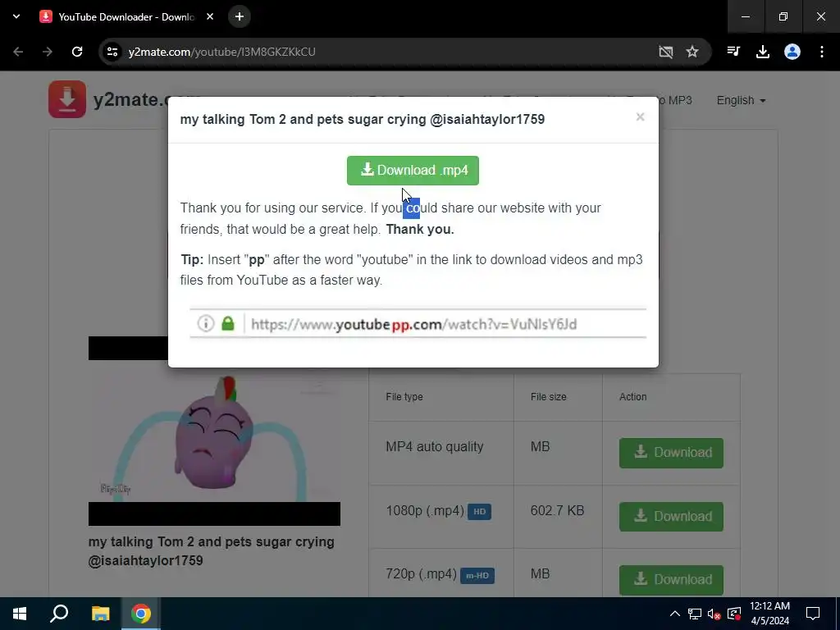Image resolution: width=840 pixels, height=630 pixels.
Task: Click the blocked camera indicator icon
Action: (665, 52)
